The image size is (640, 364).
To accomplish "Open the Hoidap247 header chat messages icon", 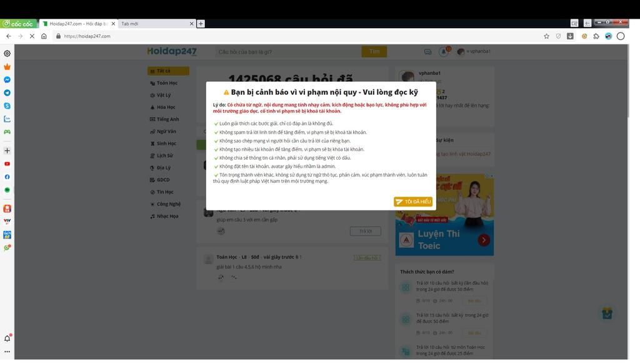I will 427,52.
